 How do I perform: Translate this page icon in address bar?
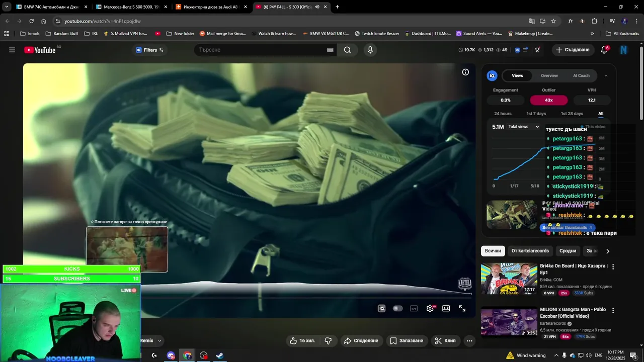click(532, 21)
